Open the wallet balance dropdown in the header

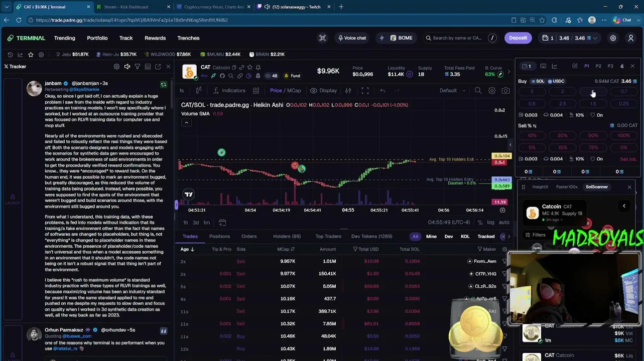coord(570,38)
